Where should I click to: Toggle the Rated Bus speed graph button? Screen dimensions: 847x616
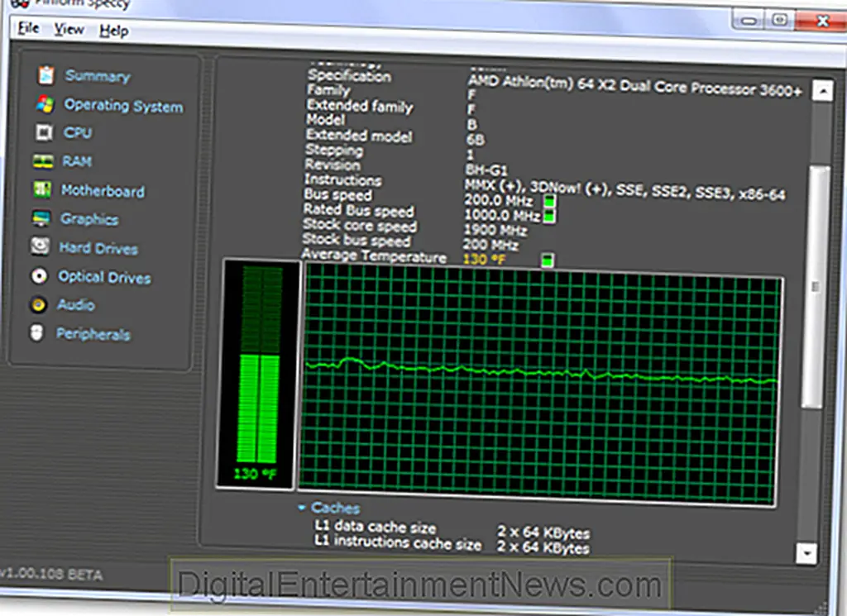pos(550,217)
